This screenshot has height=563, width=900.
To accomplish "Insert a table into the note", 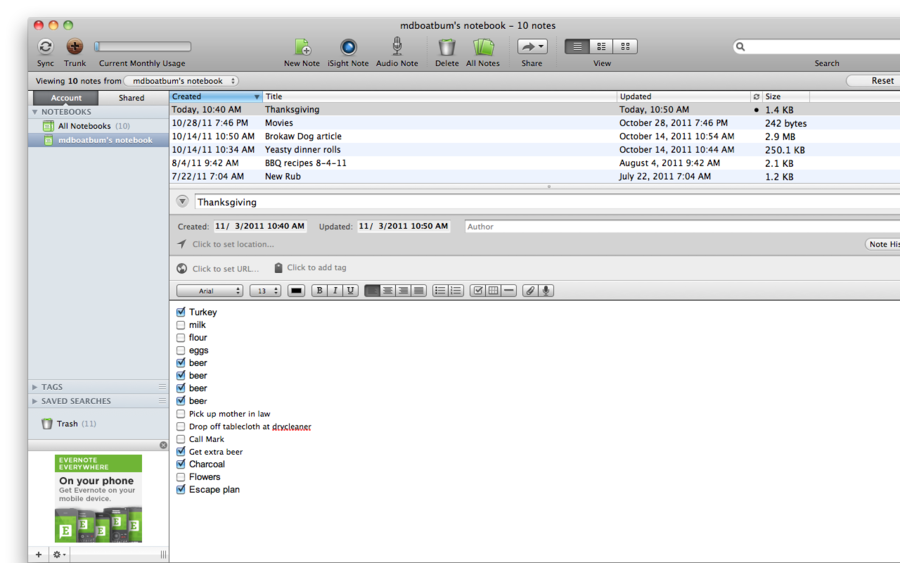I will [x=493, y=291].
